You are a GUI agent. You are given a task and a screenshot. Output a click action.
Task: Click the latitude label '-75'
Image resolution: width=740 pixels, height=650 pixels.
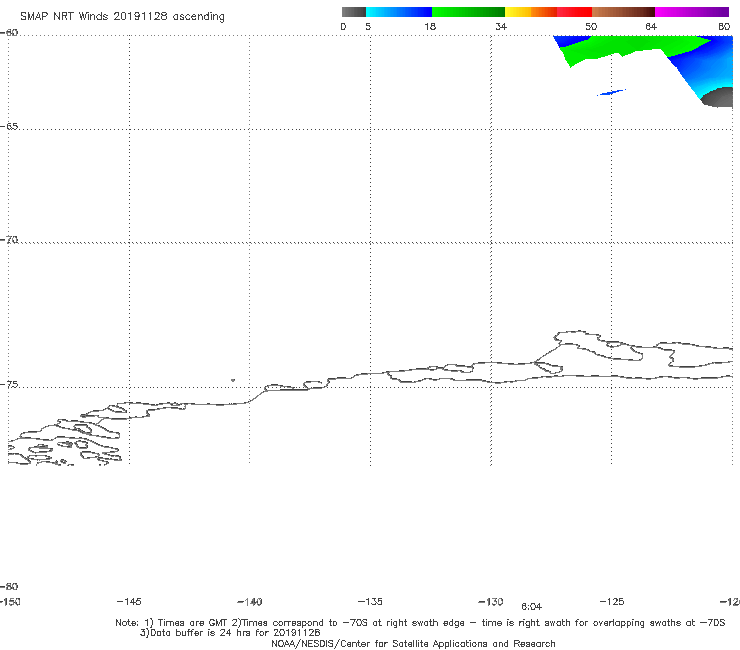(9, 385)
